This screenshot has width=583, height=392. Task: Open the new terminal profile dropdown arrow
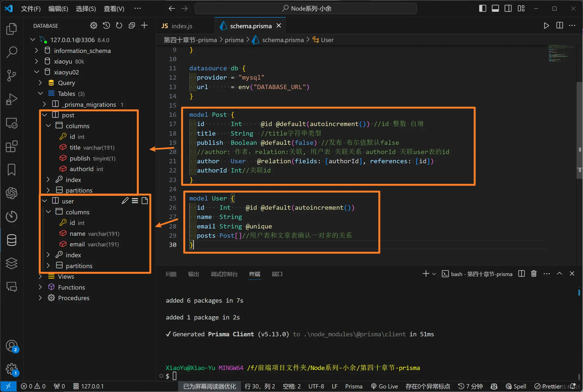coord(434,274)
